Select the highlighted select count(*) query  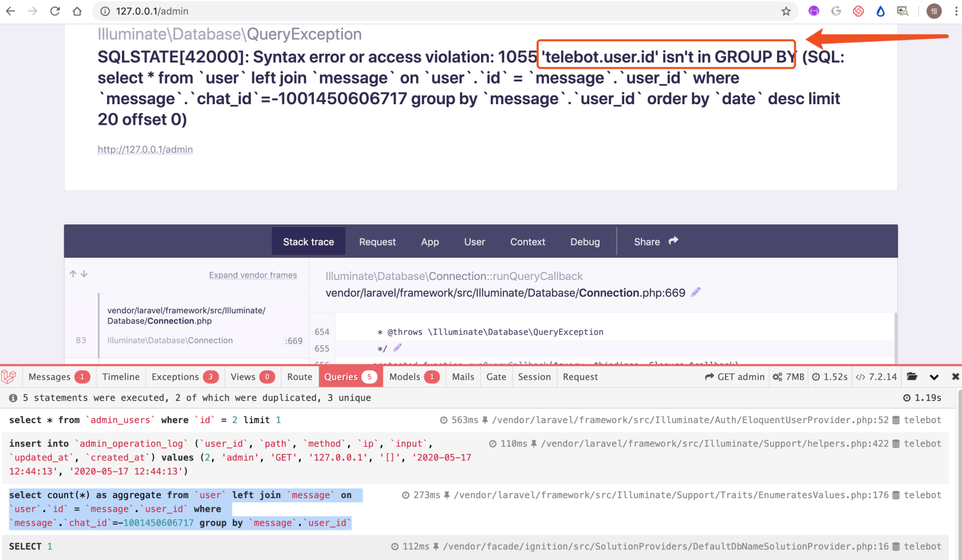click(475, 509)
